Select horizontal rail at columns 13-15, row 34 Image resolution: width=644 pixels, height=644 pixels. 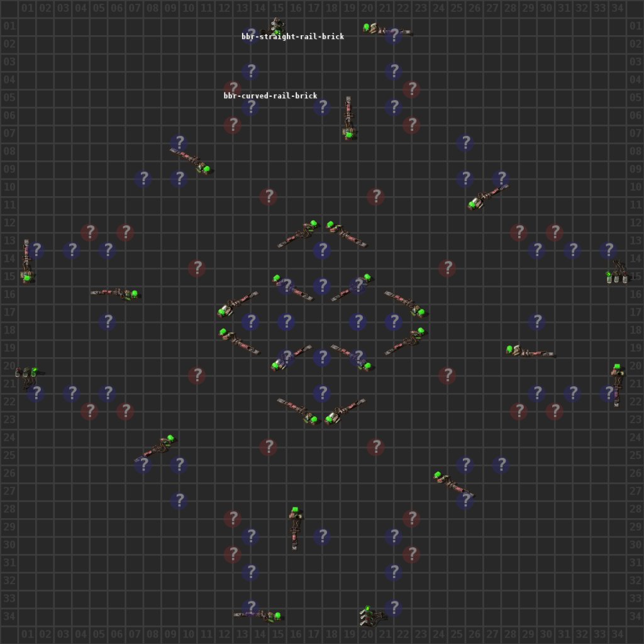tap(258, 615)
